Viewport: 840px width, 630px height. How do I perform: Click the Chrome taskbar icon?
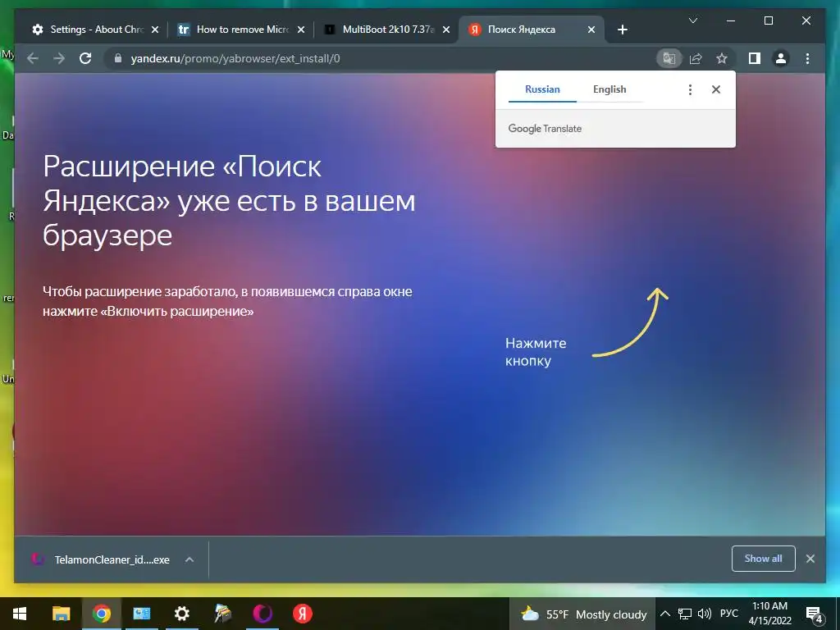pyautogui.click(x=101, y=614)
